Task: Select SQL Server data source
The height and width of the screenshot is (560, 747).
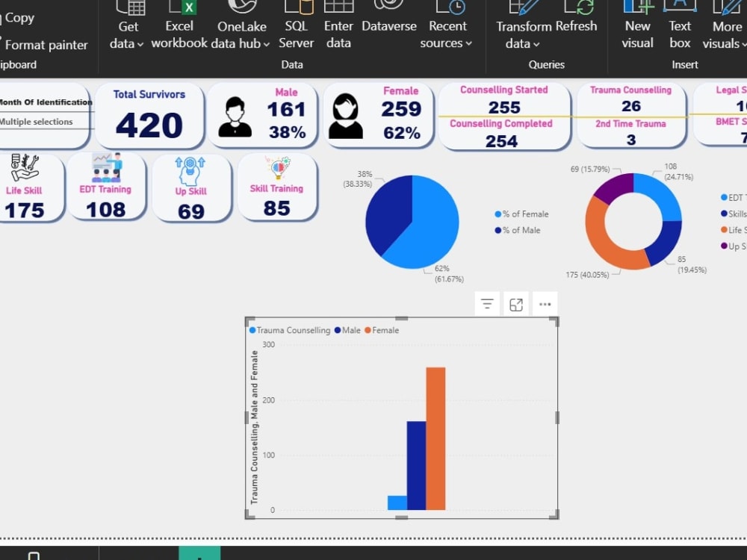Action: 296,25
